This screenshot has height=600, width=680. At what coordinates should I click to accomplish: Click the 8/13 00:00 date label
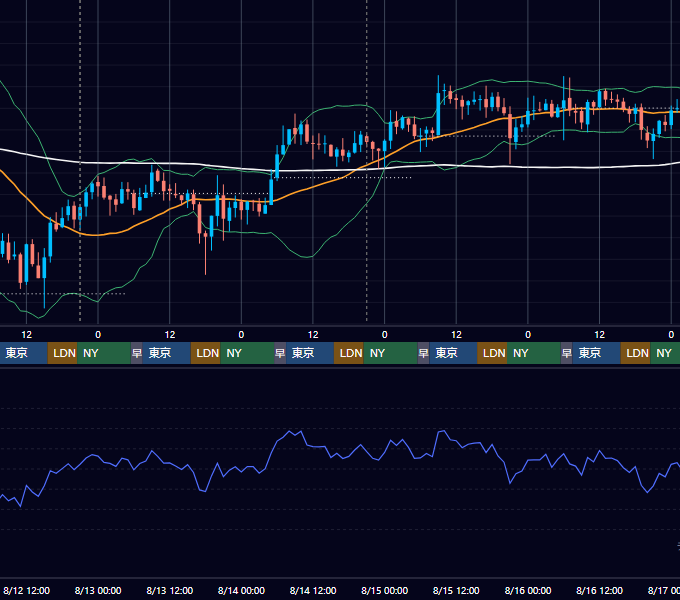(98, 590)
